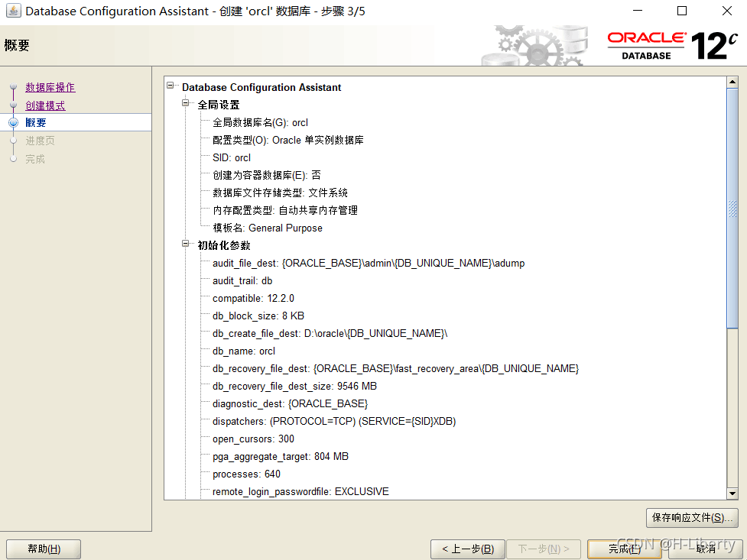Viewport: 747px width, 560px height.
Task: Click the vertical scrollbar thumb
Action: 732,208
